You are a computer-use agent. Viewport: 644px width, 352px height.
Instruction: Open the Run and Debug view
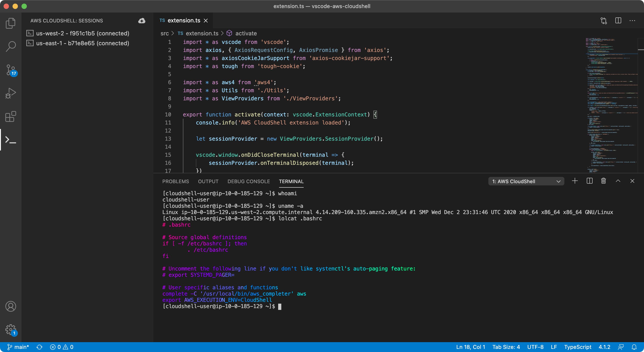(11, 93)
